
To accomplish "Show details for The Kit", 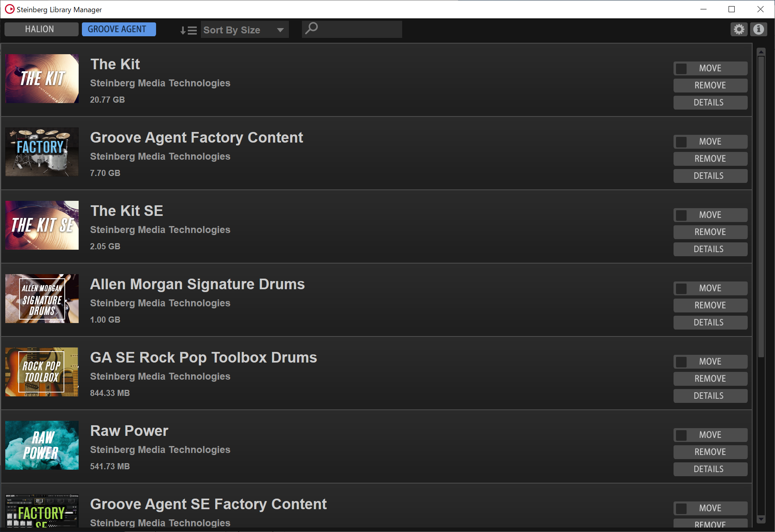I will click(x=710, y=103).
